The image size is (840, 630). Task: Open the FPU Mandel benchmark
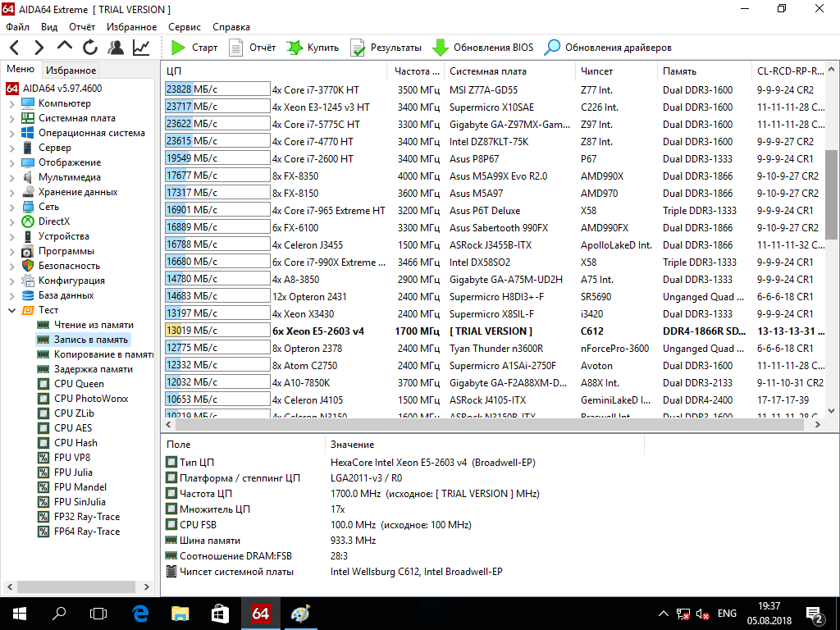point(72,487)
